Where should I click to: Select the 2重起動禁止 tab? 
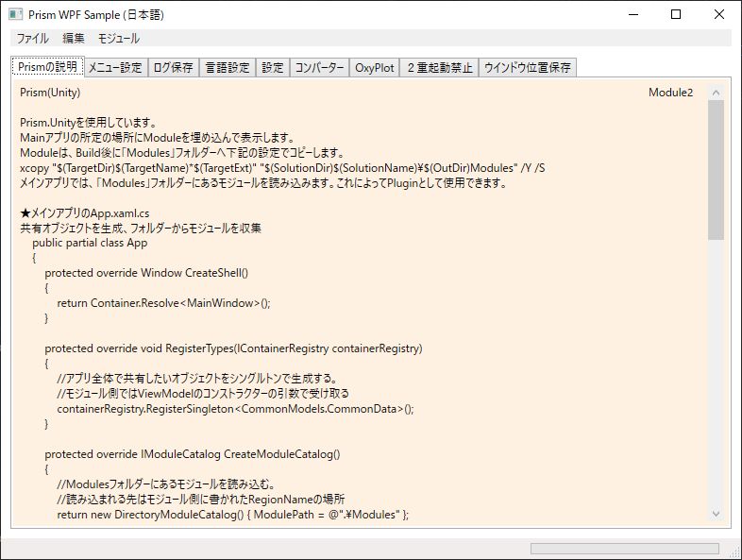click(440, 68)
